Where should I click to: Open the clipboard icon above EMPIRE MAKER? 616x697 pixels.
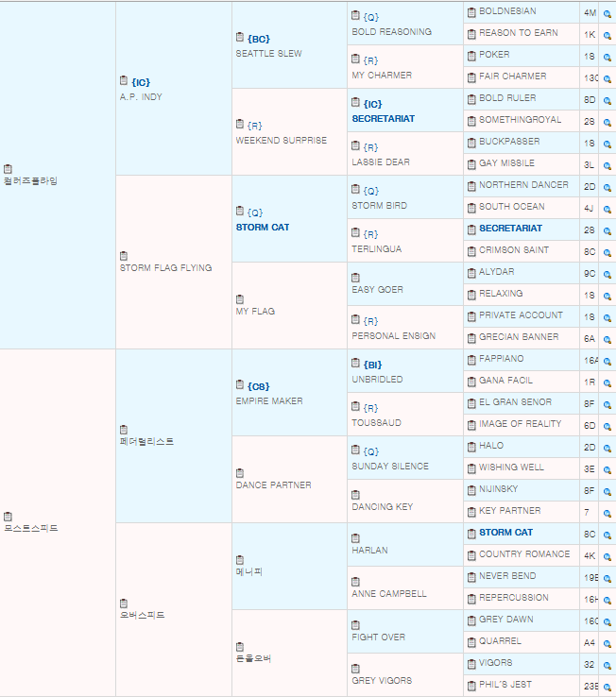pos(240,384)
